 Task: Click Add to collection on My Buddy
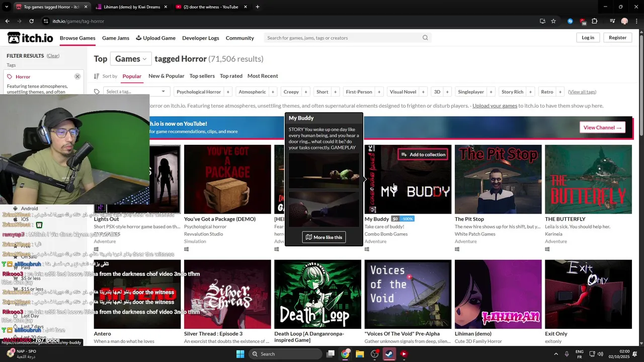[x=423, y=154]
